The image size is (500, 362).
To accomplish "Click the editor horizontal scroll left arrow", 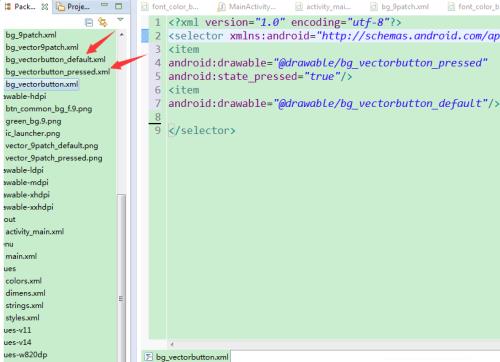I will (172, 344).
